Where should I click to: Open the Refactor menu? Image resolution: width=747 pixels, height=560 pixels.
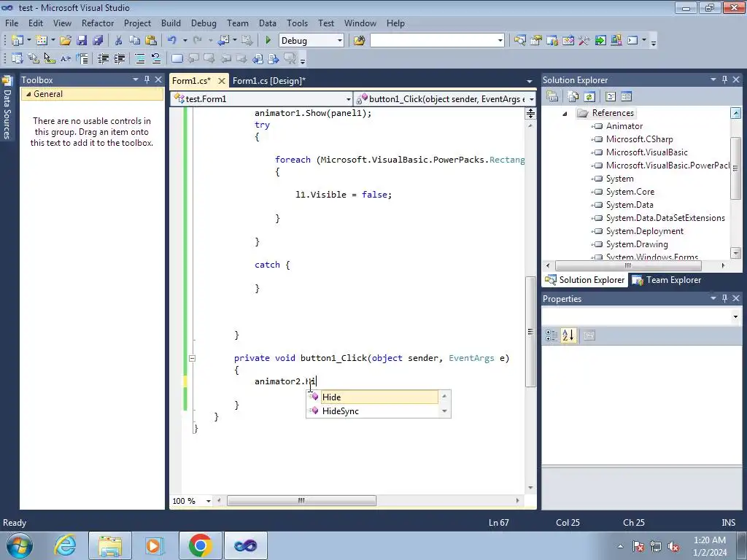(x=98, y=23)
